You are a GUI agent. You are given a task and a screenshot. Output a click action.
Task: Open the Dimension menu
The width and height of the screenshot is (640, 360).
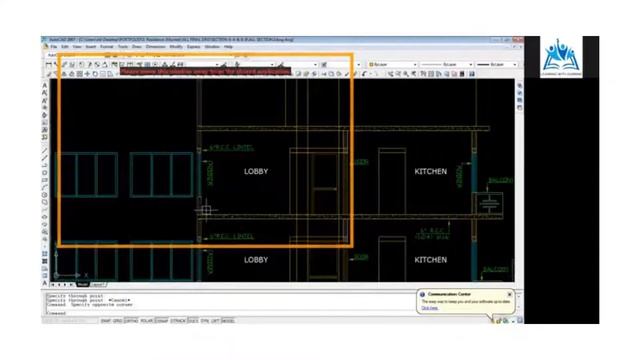(156, 47)
